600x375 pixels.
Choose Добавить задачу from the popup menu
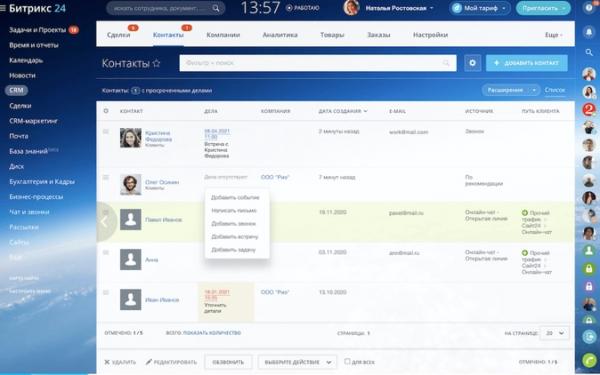(233, 249)
